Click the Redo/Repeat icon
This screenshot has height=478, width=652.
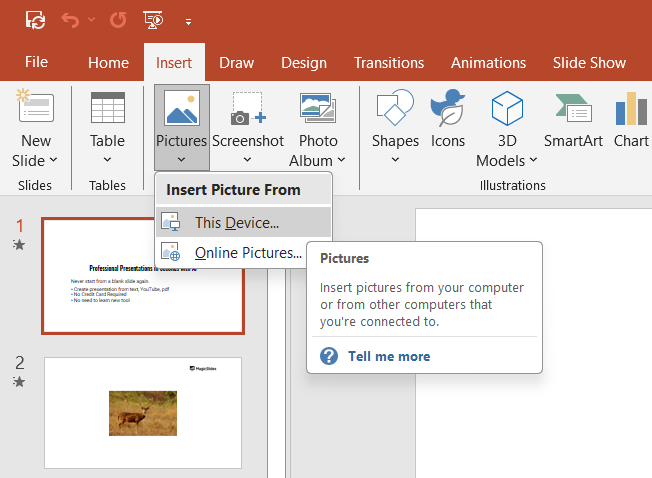118,20
